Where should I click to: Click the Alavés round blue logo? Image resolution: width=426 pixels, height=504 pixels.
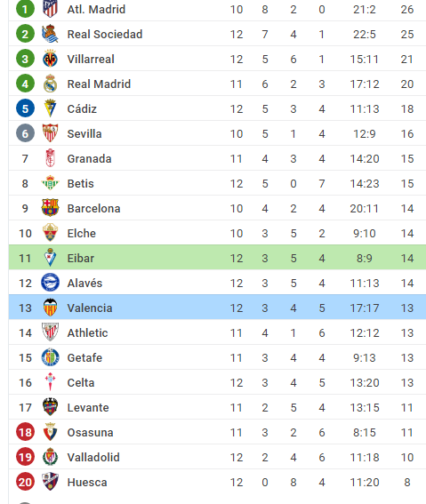pos(50,283)
